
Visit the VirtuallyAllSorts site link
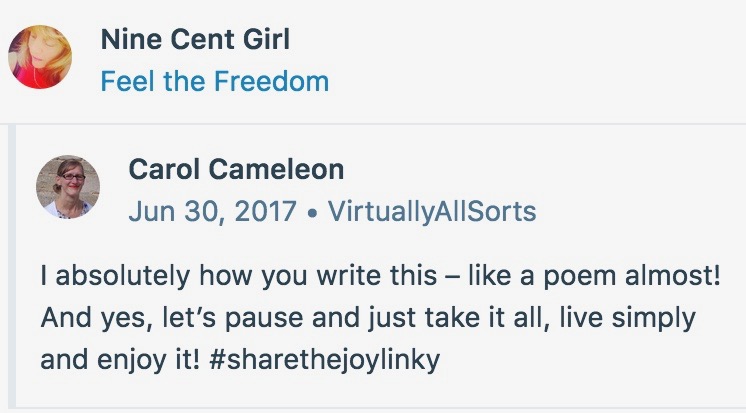click(x=431, y=211)
